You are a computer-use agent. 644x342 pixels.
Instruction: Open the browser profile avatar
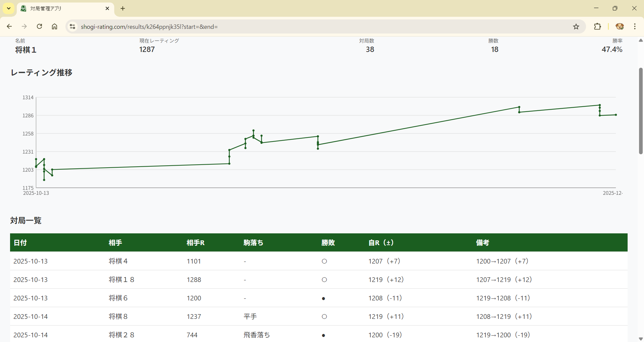click(620, 26)
